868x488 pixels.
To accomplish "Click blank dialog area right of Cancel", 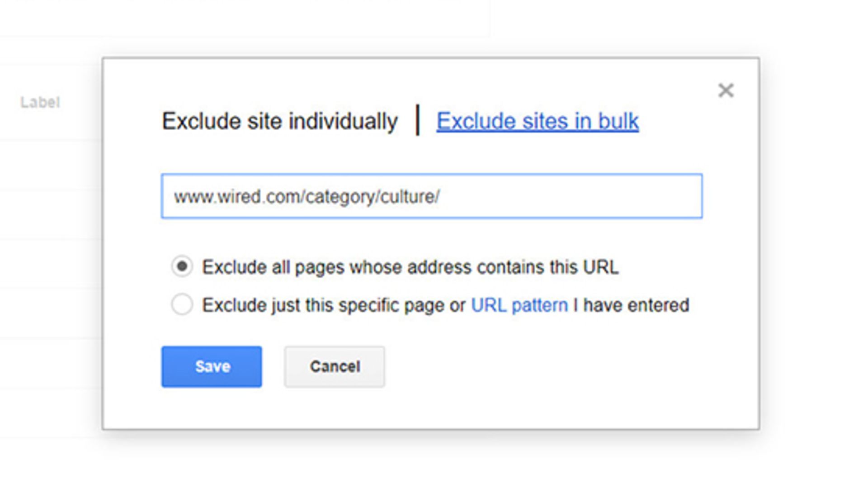I will click(542, 366).
